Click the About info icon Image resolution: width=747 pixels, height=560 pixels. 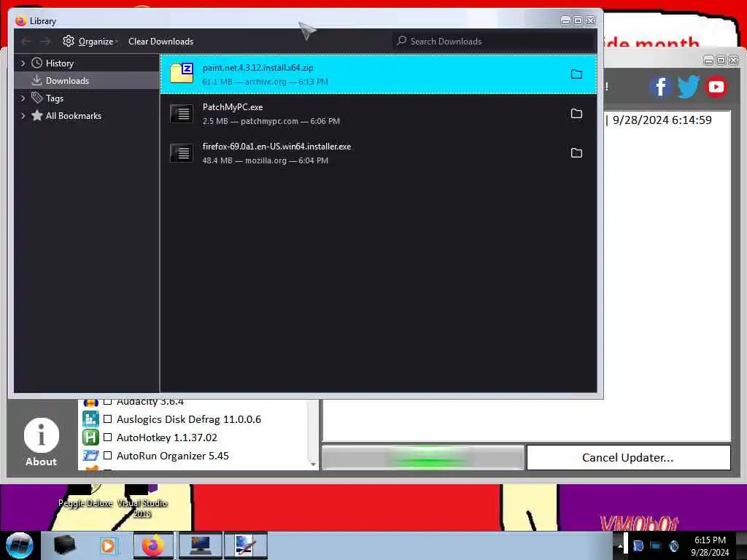(42, 435)
